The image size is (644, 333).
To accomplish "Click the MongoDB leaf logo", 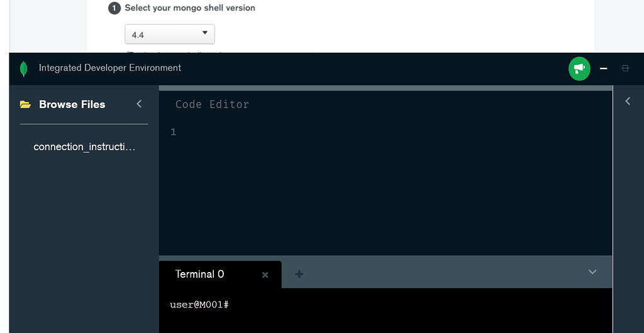I will coord(24,68).
